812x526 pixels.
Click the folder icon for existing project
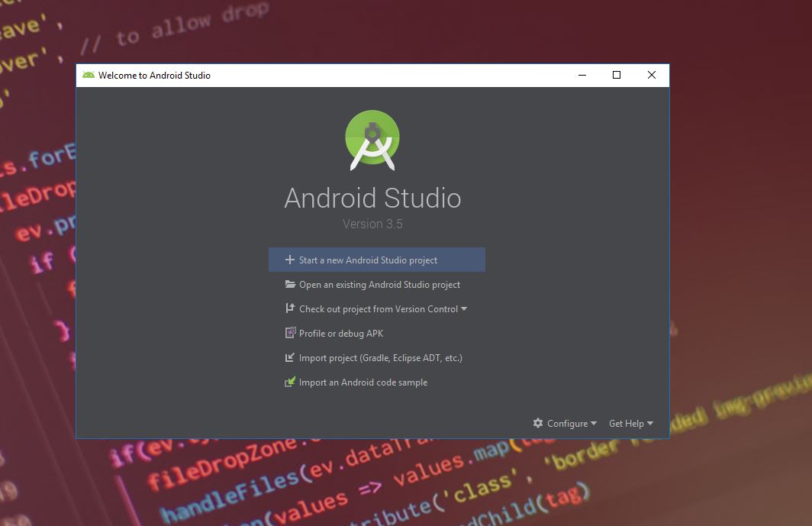[290, 284]
